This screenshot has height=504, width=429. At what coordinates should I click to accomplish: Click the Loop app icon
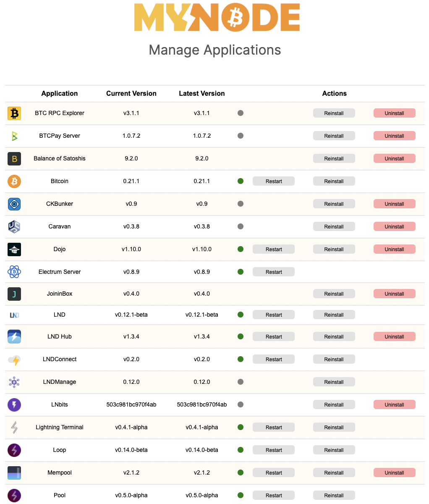click(x=14, y=450)
